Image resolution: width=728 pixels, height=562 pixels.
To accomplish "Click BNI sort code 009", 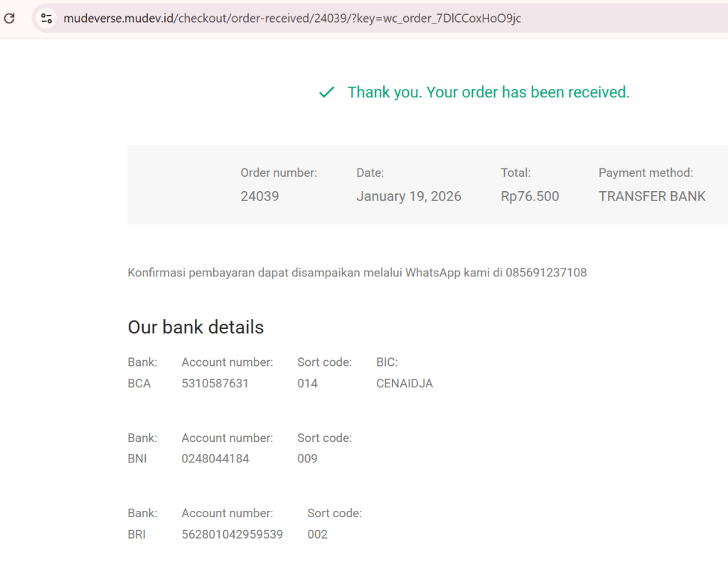I will [x=307, y=459].
